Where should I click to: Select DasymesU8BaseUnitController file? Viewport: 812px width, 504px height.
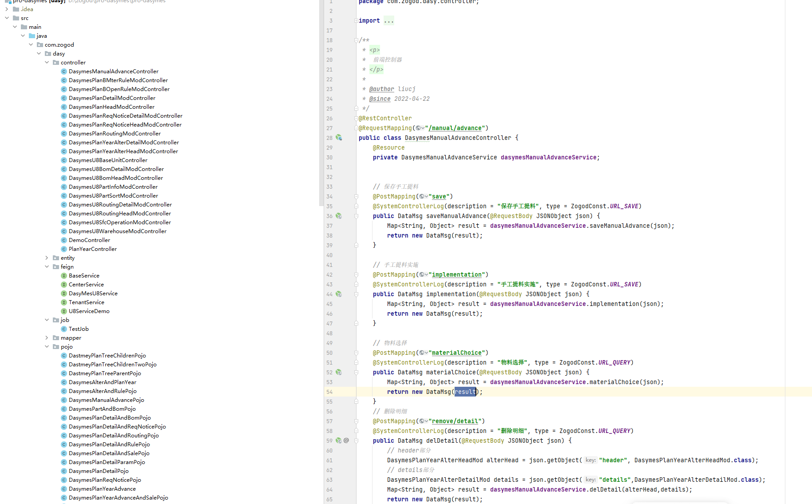(x=108, y=160)
